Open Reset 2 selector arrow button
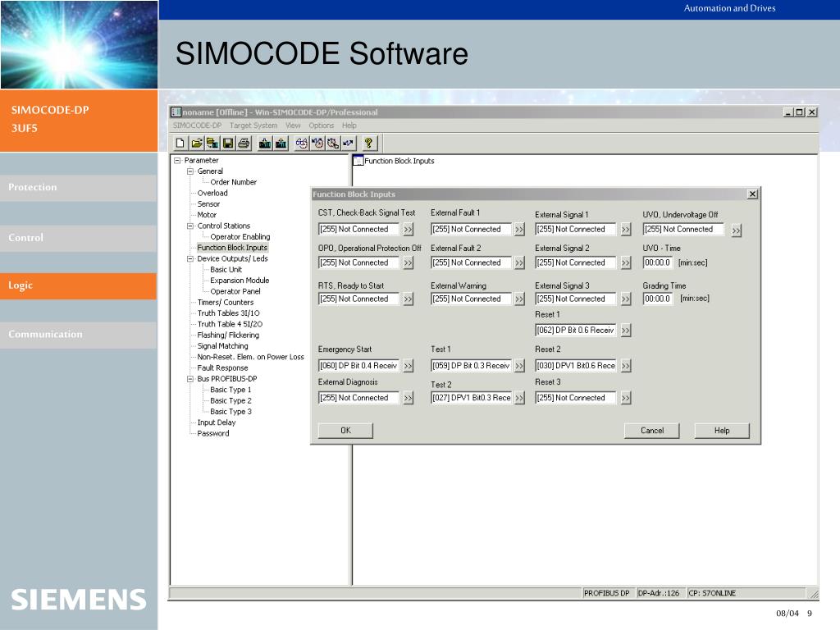This screenshot has width=840, height=630. 626,366
